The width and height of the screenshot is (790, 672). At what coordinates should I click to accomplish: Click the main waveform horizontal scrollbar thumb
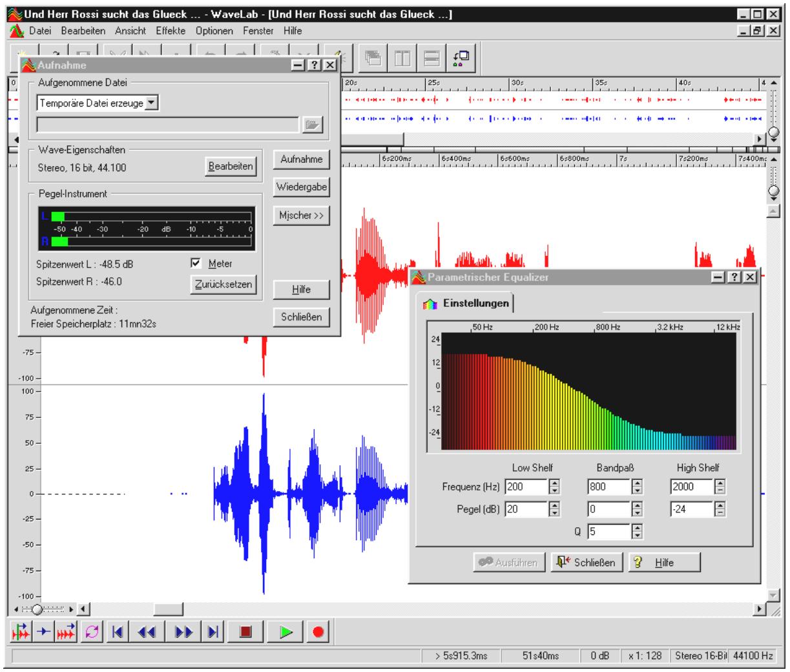tap(169, 609)
